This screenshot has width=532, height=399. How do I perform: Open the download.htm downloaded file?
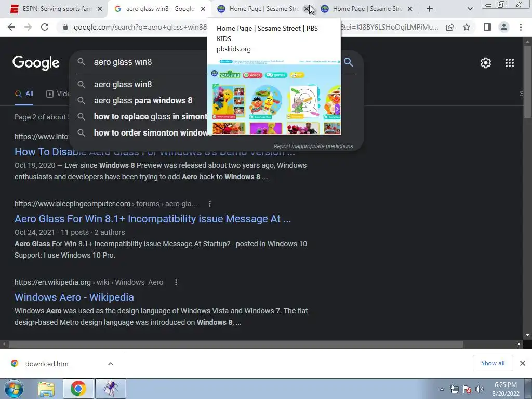47,364
